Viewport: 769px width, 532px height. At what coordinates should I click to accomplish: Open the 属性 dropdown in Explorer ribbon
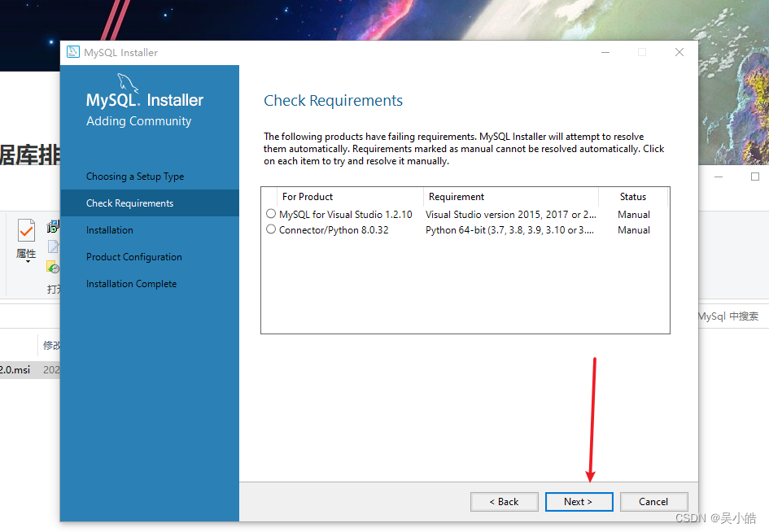click(x=26, y=255)
